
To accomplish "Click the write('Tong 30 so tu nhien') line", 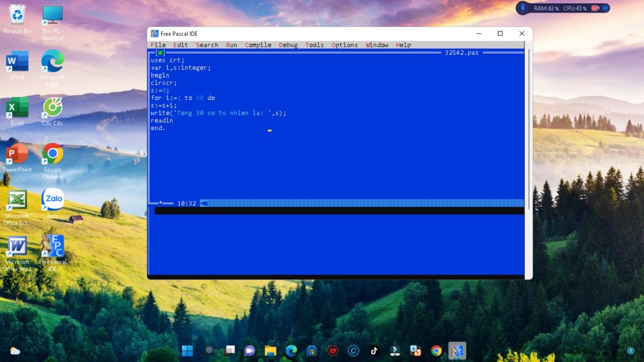I will [x=218, y=113].
